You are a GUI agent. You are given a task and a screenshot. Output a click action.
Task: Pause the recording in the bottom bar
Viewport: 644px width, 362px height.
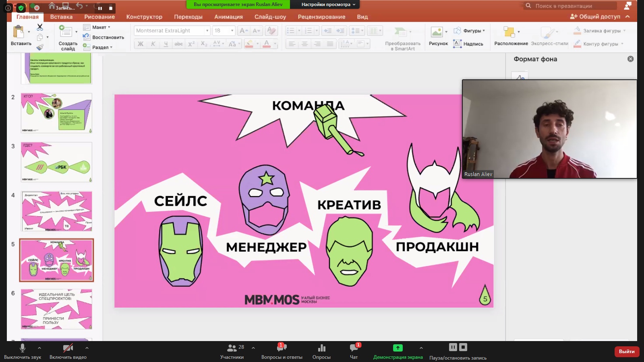pos(453,347)
